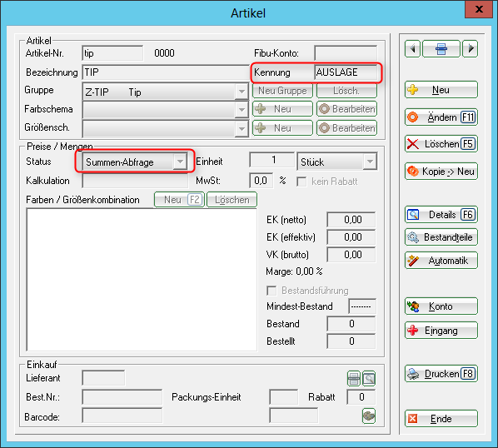Image resolution: width=498 pixels, height=448 pixels.
Task: Go to next article with right arrow
Action: point(471,49)
